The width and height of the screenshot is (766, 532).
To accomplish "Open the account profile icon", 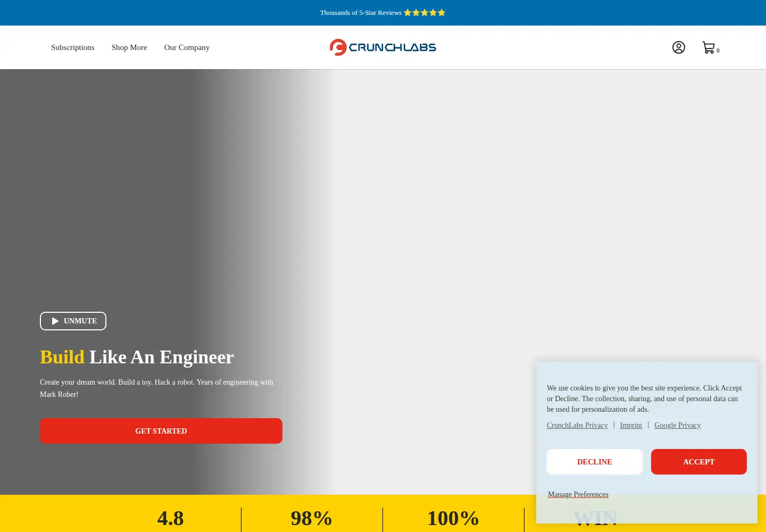I will [679, 47].
